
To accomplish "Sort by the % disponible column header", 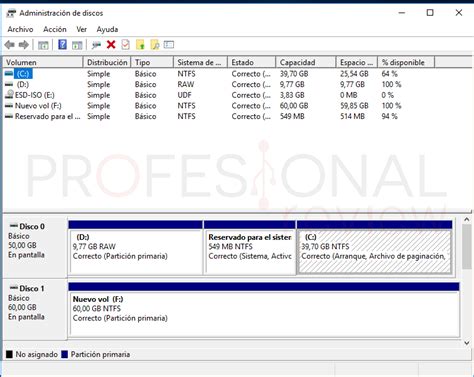I will pyautogui.click(x=406, y=62).
